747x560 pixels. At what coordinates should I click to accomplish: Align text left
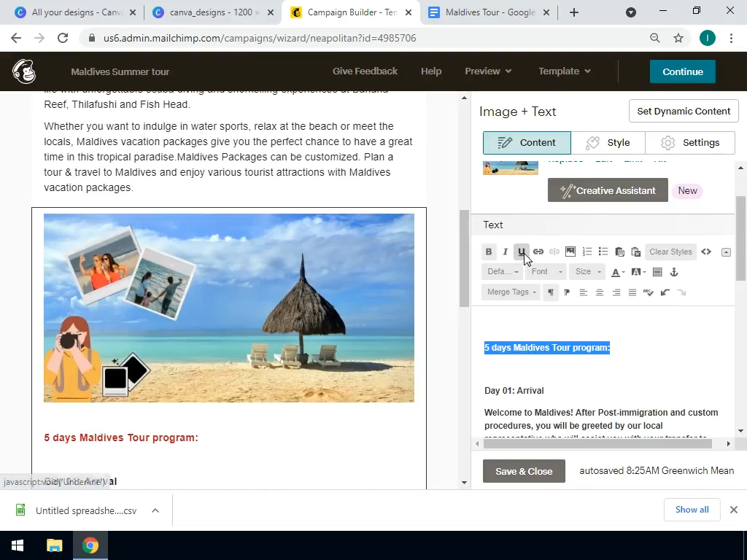(x=583, y=292)
